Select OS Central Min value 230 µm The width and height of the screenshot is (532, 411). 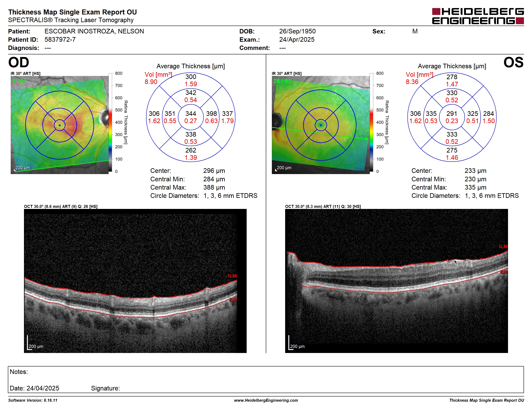476,179
